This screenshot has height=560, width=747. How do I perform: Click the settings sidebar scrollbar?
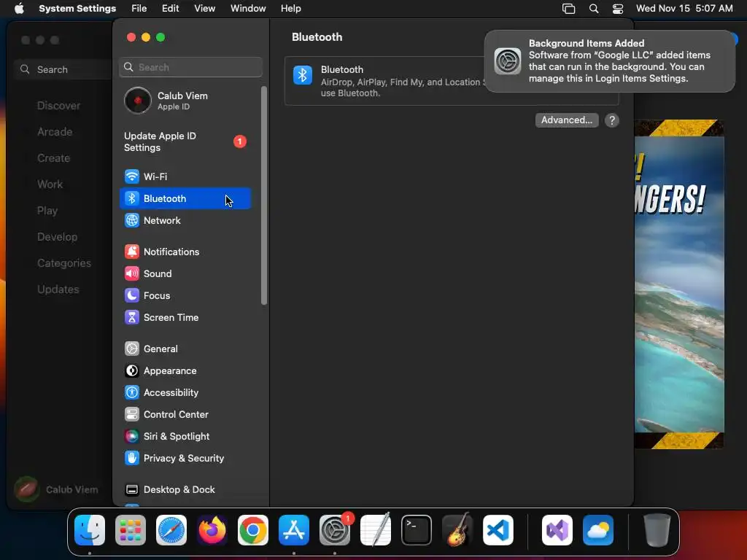pyautogui.click(x=264, y=195)
